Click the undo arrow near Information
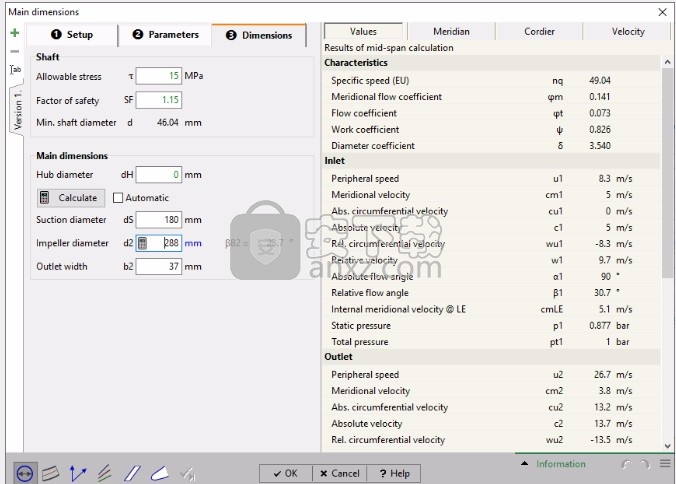The image size is (676, 484). pos(626,464)
